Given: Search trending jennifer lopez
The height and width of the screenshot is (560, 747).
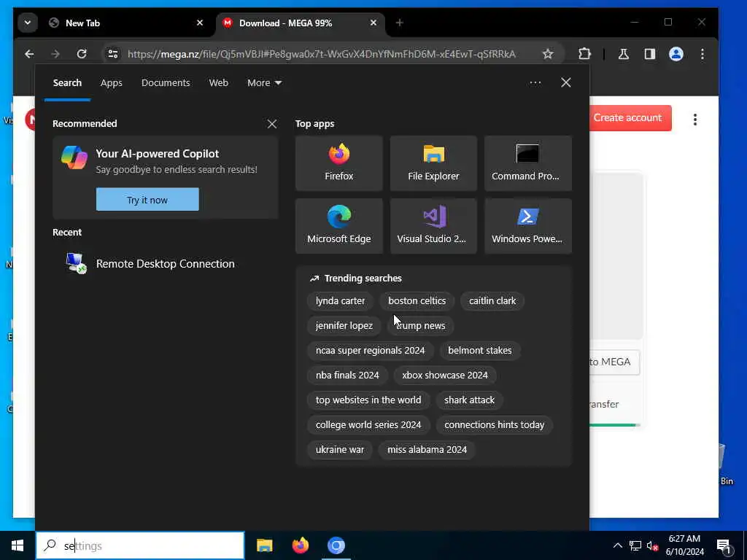Looking at the screenshot, I should tap(344, 326).
